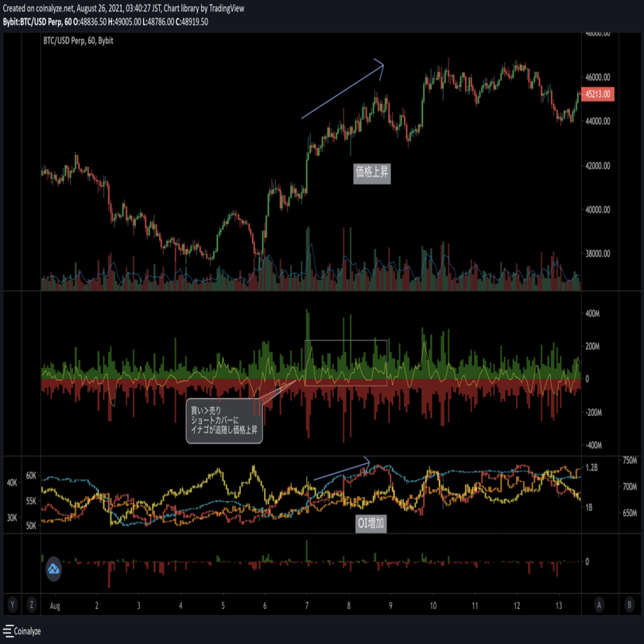Click date 7 on time axis
The image size is (644, 644).
coord(307,606)
